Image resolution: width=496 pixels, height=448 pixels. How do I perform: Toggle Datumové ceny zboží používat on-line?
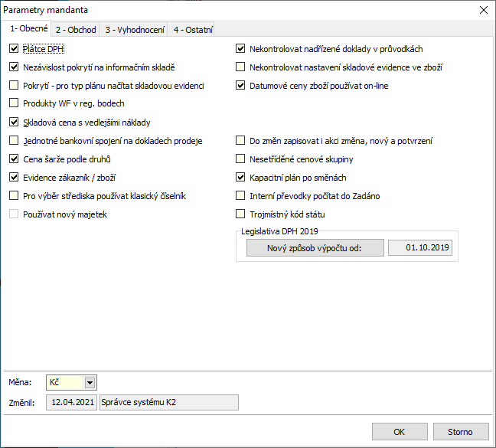240,86
